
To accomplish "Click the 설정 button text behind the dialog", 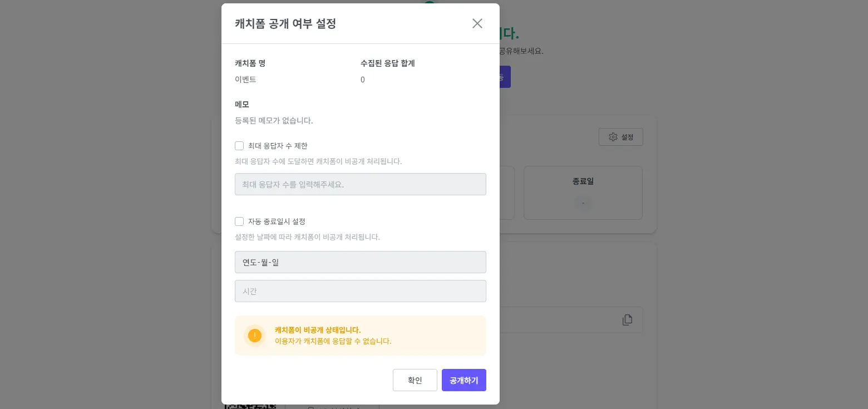I will pos(628,137).
